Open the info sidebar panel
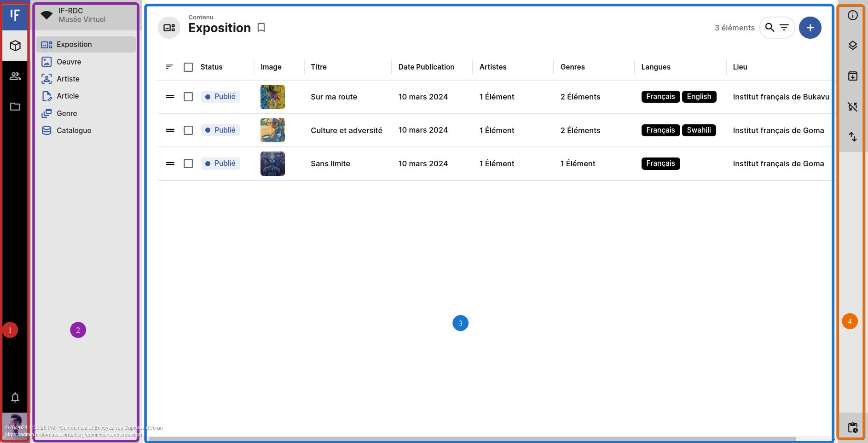 (x=853, y=15)
